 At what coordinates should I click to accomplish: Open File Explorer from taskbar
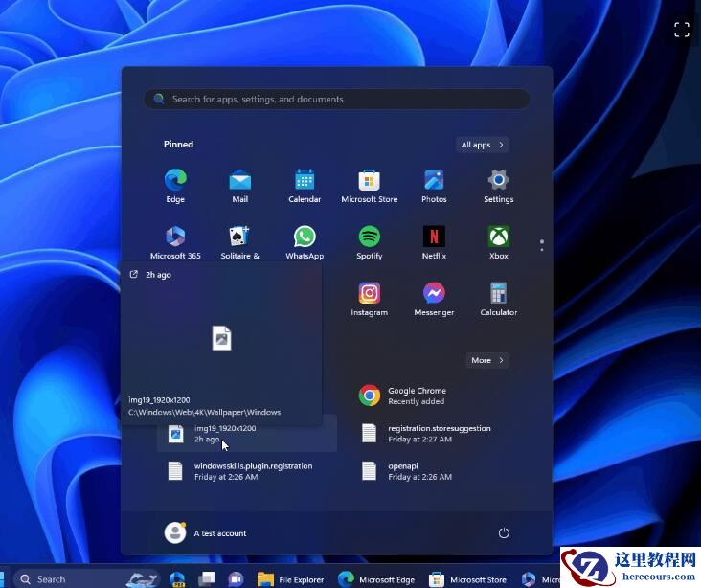[290, 579]
